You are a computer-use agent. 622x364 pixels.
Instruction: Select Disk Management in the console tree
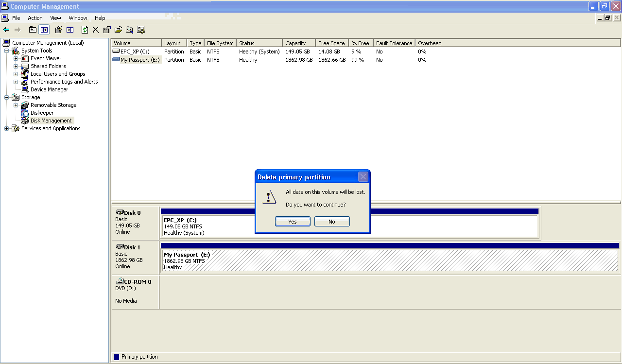(51, 120)
